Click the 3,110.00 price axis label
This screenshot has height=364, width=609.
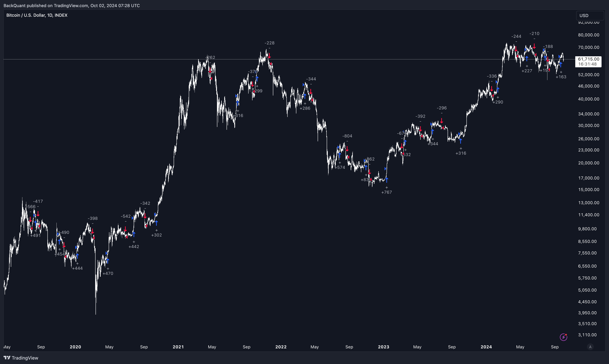click(587, 335)
